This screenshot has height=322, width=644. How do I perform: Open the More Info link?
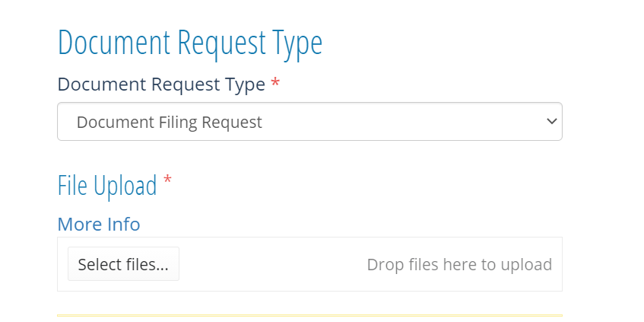coord(99,224)
